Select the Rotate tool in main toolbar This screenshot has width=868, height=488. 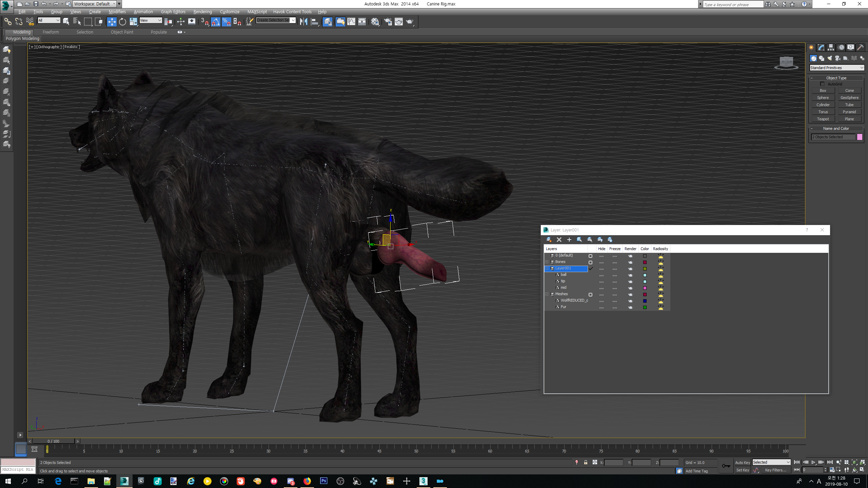122,22
